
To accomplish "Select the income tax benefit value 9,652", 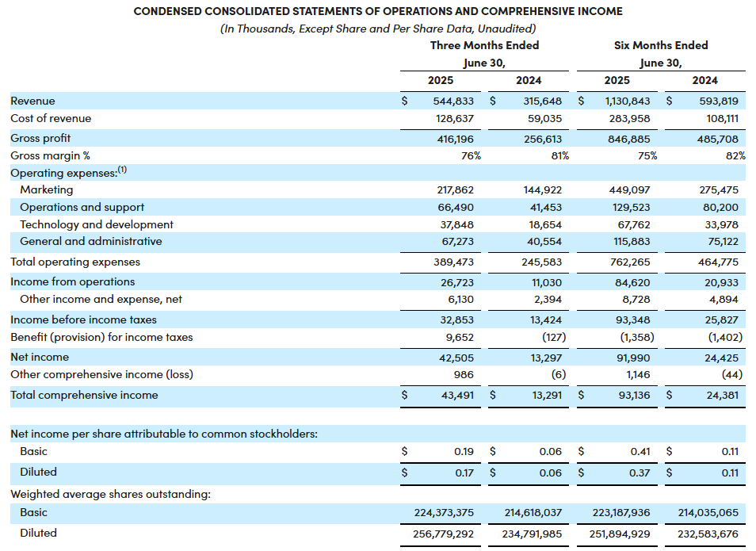I will pyautogui.click(x=460, y=337).
